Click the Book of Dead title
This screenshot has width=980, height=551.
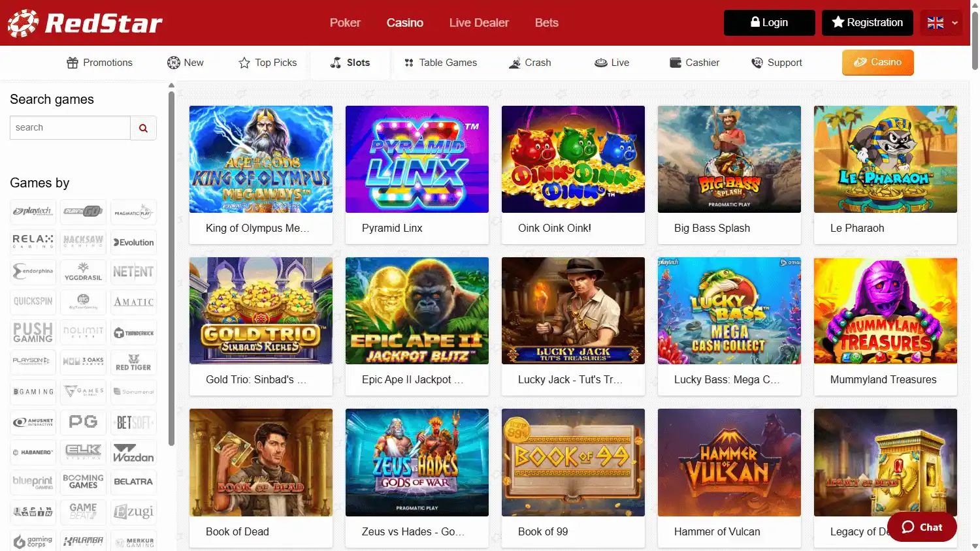(237, 532)
